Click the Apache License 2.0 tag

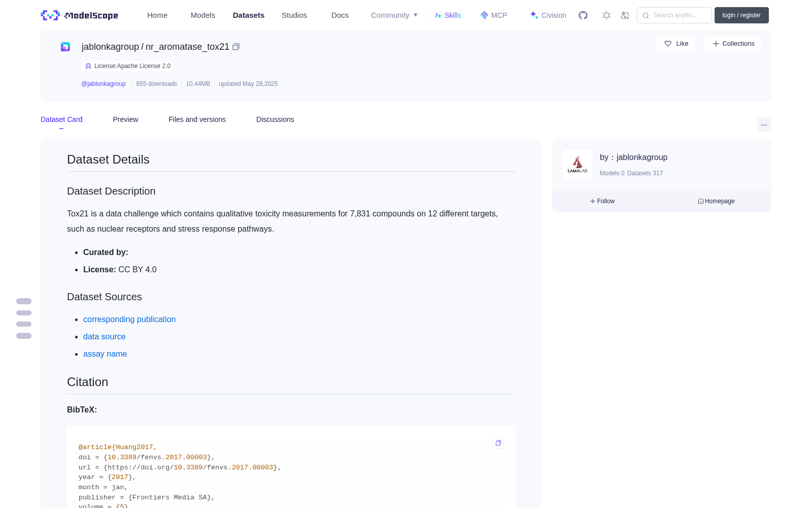[x=127, y=66]
